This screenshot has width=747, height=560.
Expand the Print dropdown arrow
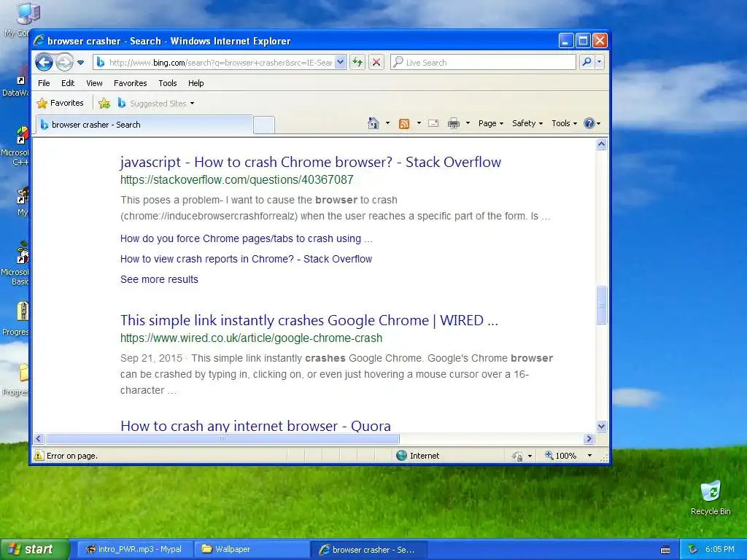pyautogui.click(x=468, y=123)
